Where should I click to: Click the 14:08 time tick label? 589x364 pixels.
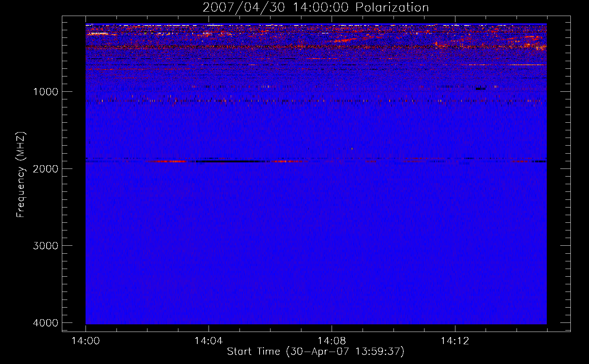(x=332, y=341)
